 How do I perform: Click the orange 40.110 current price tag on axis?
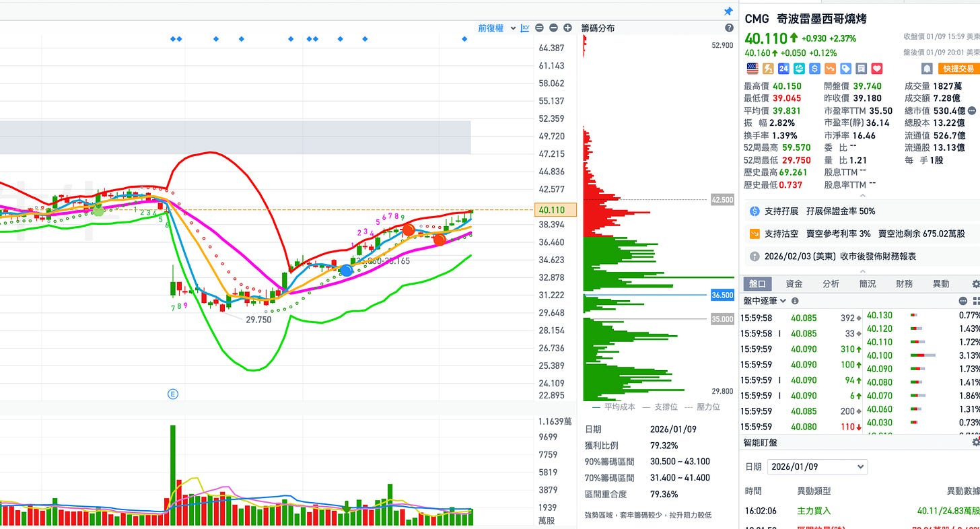(556, 210)
